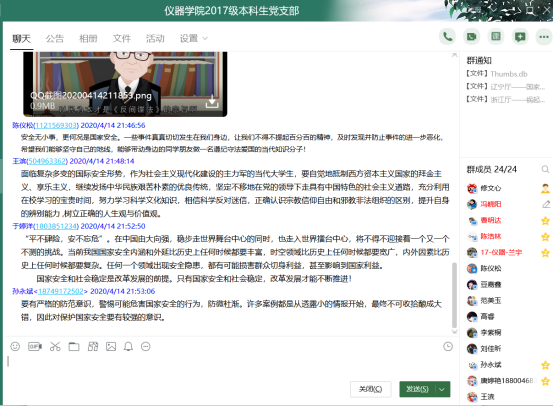554x407 pixels.
Task: Expand send options arrow next to 发送
Action: pyautogui.click(x=442, y=389)
